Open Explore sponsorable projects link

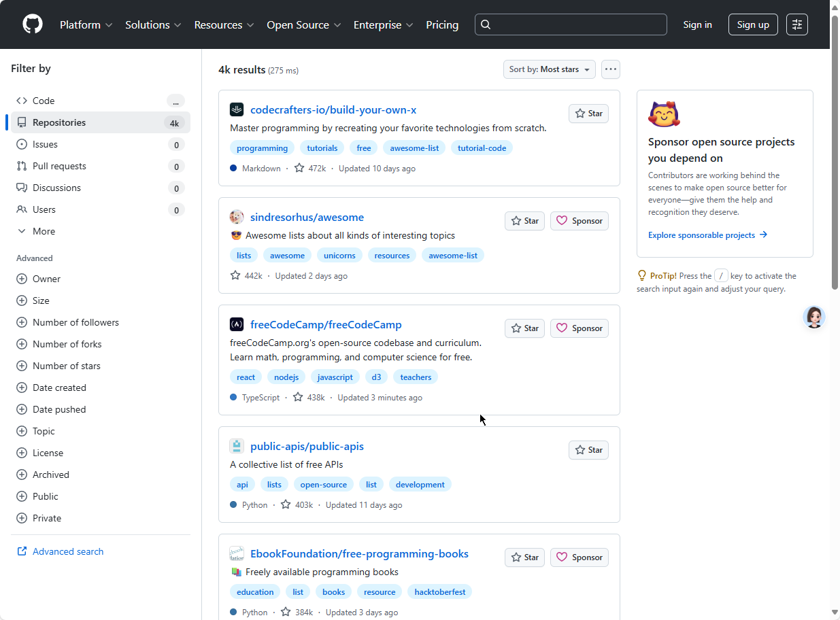click(707, 235)
